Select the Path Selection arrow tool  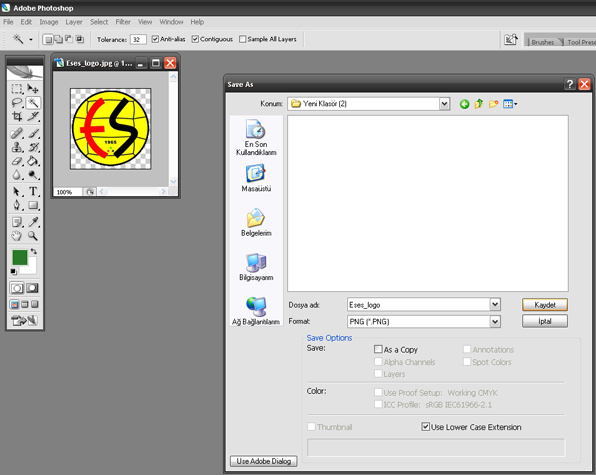(17, 191)
